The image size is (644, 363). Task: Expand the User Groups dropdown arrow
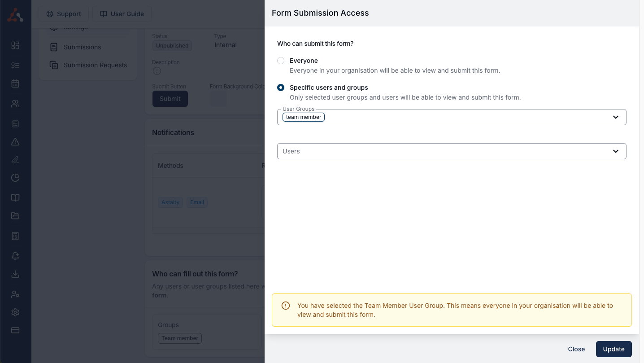tap(616, 117)
